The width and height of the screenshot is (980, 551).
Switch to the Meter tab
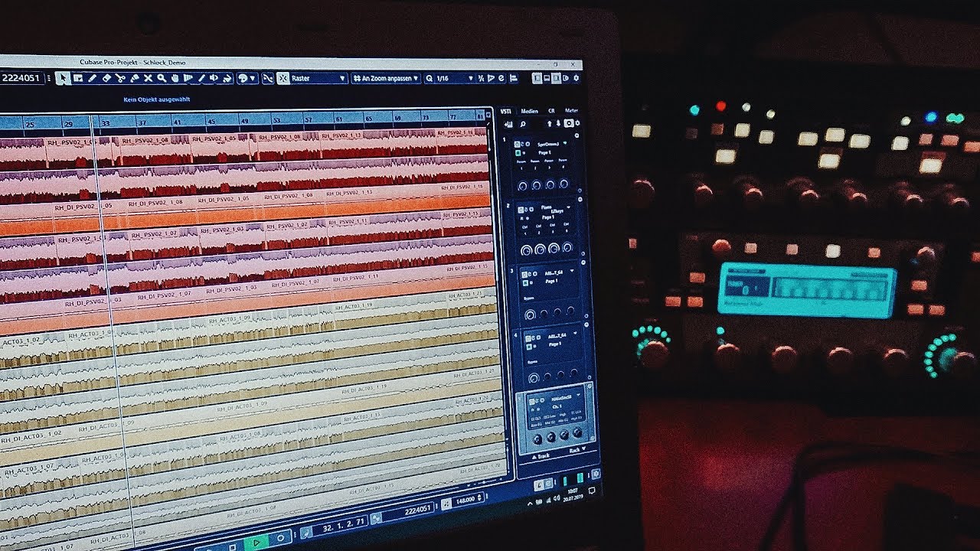tap(571, 110)
